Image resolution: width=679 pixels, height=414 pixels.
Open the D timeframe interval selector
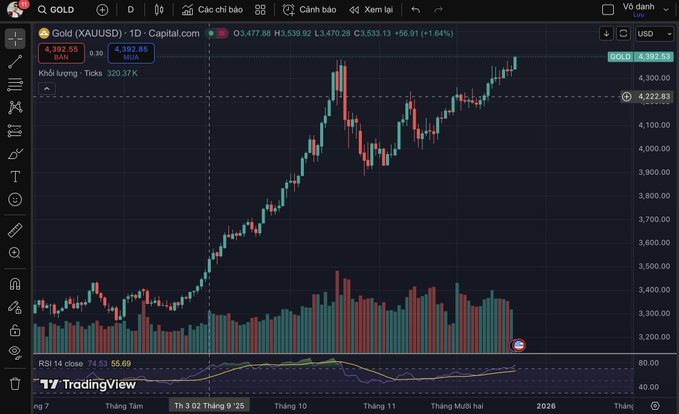[x=130, y=9]
